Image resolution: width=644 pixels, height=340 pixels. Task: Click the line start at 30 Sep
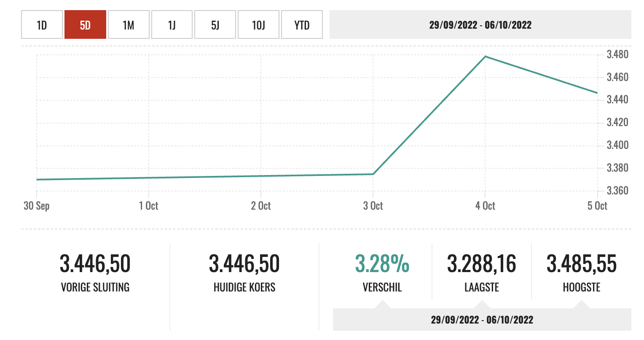tap(37, 179)
